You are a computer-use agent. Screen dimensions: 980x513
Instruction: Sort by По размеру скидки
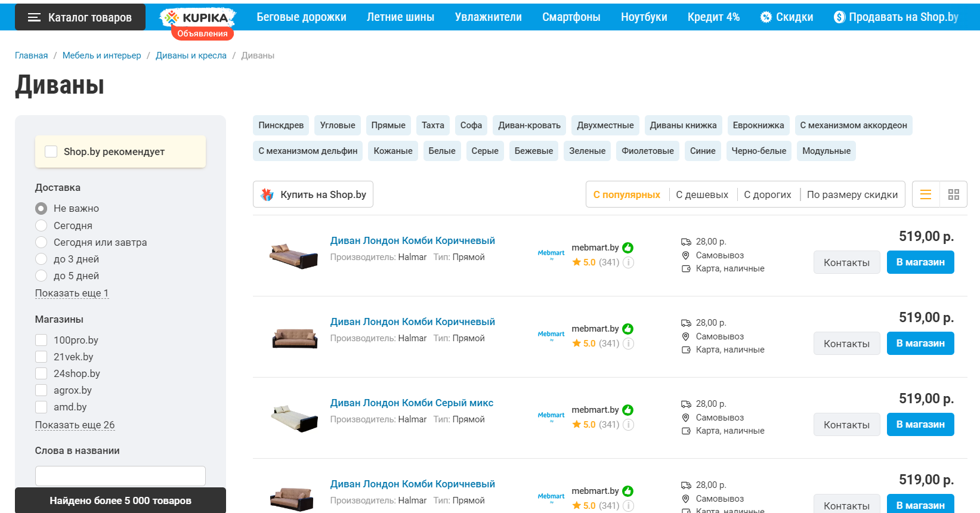click(852, 194)
